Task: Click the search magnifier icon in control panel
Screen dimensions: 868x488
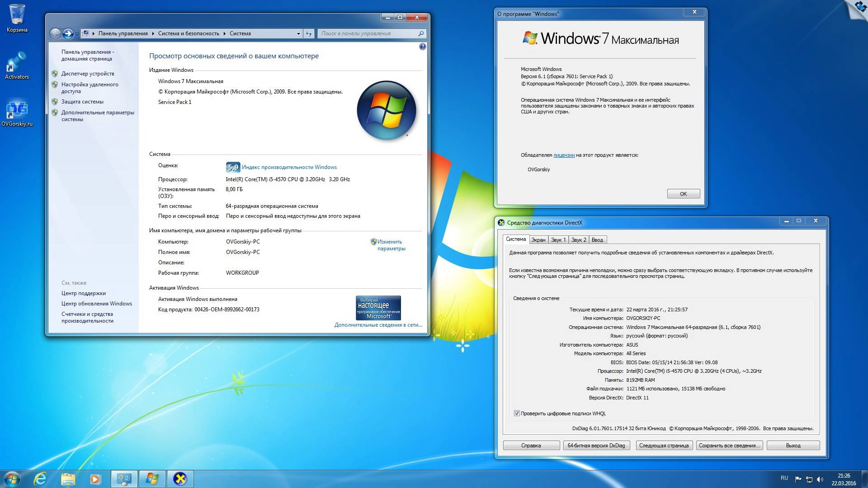Action: [421, 33]
